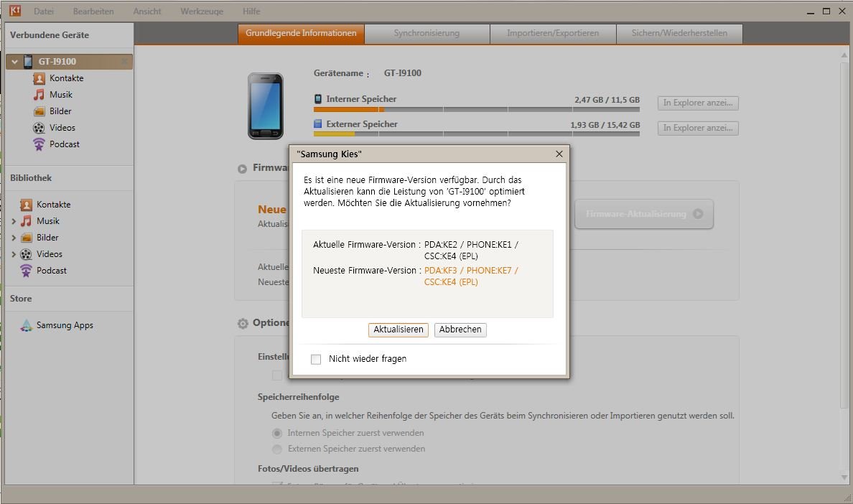Switch to Grundlegende Informationen tab
853x504 pixels.
click(x=301, y=33)
